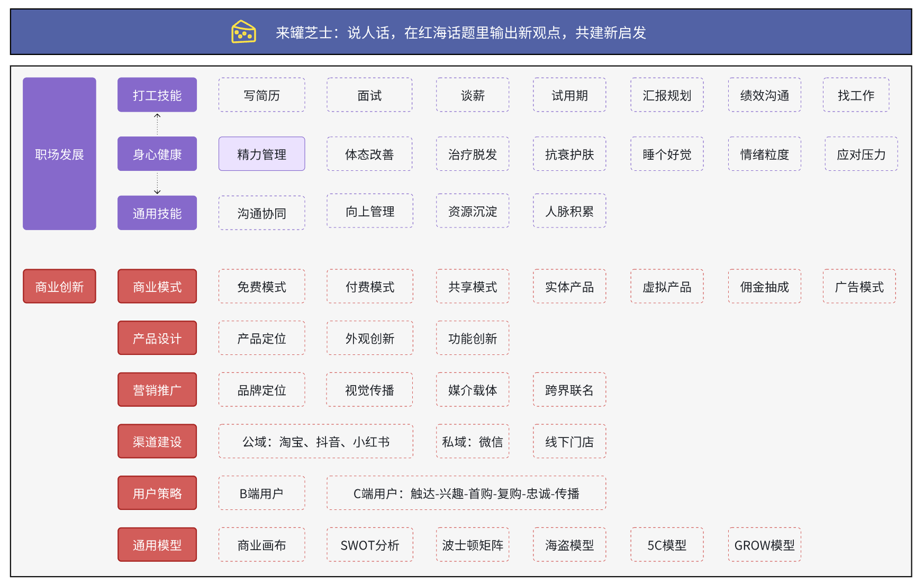The height and width of the screenshot is (584, 924).
Task: Select the 实体产品 topic box
Action: pyautogui.click(x=569, y=286)
